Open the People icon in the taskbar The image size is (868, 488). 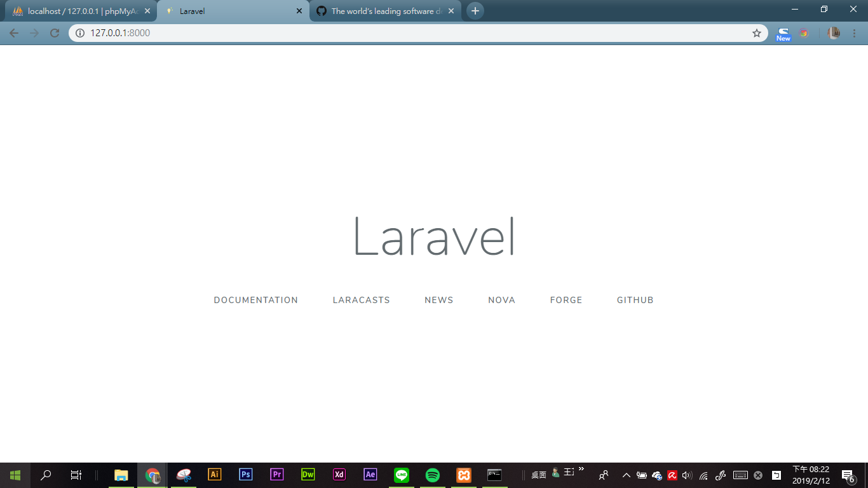pyautogui.click(x=604, y=475)
